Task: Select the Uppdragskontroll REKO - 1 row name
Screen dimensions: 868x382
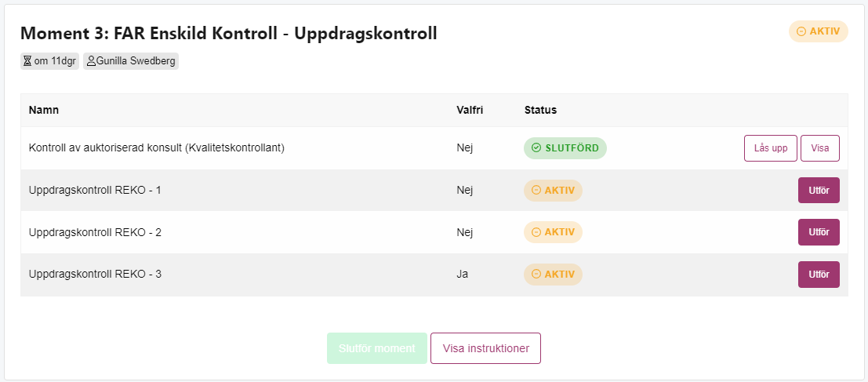Action: coord(95,191)
